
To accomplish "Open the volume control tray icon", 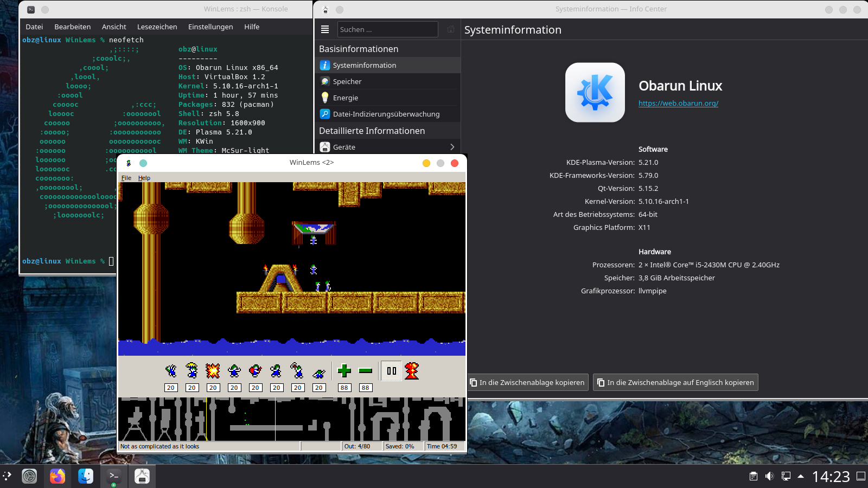I will click(x=769, y=476).
